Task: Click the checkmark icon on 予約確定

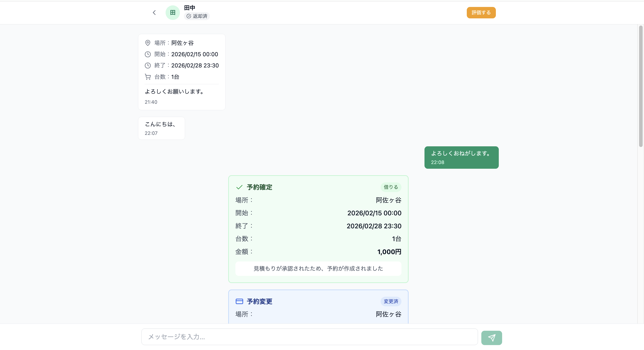Action: 239,187
